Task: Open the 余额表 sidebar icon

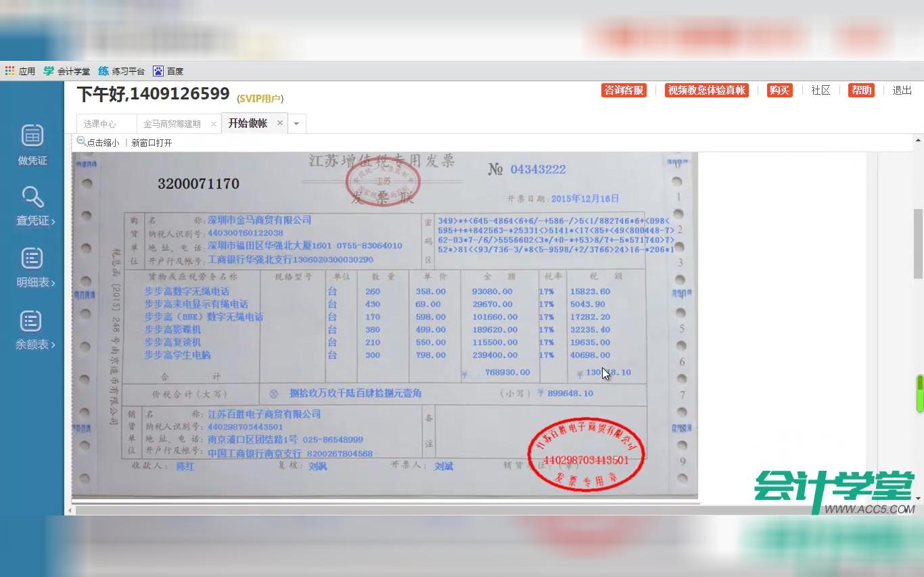Action: click(x=32, y=321)
